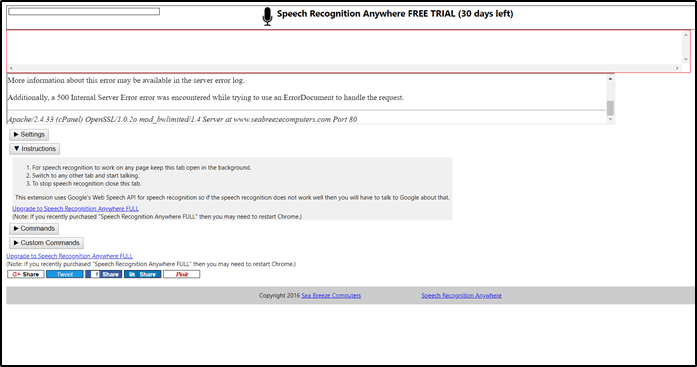Share on LinkedIn
Image resolution: width=697 pixels, height=367 pixels.
pos(143,274)
